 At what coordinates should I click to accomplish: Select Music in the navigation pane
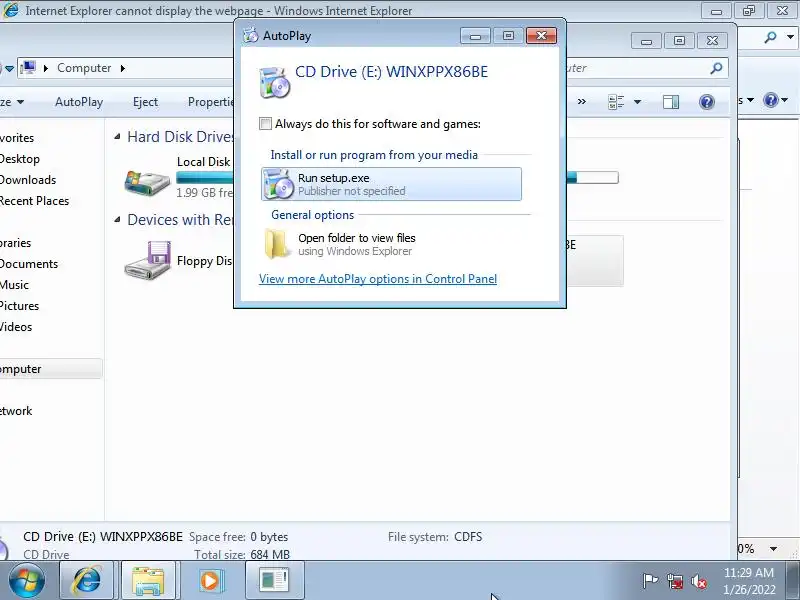pyautogui.click(x=14, y=285)
